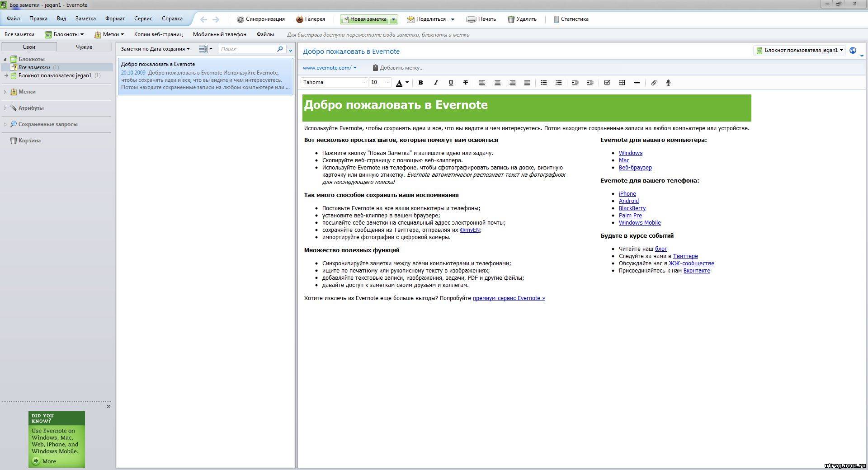Click the note search (Поиск) field
This screenshot has width=868, height=470.
(248, 49)
